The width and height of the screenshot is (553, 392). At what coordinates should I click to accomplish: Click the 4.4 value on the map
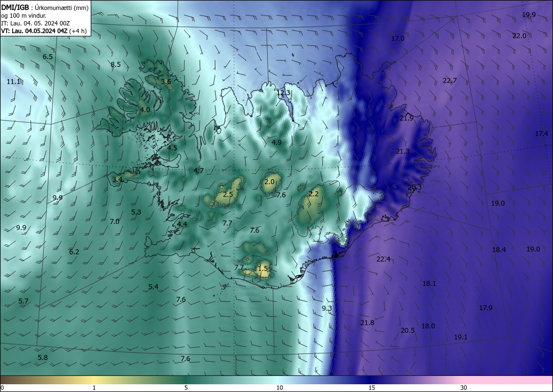(182, 224)
